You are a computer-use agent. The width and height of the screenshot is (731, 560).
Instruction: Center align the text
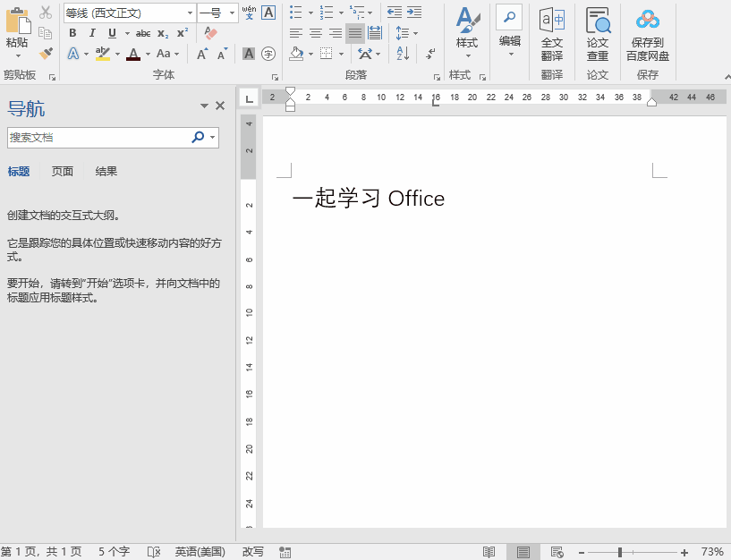click(x=316, y=33)
